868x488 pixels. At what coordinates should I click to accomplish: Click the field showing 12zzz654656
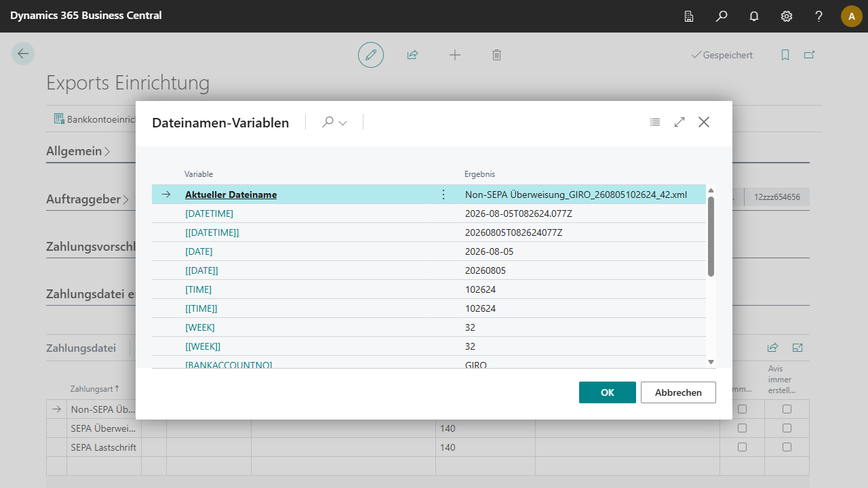coord(776,197)
